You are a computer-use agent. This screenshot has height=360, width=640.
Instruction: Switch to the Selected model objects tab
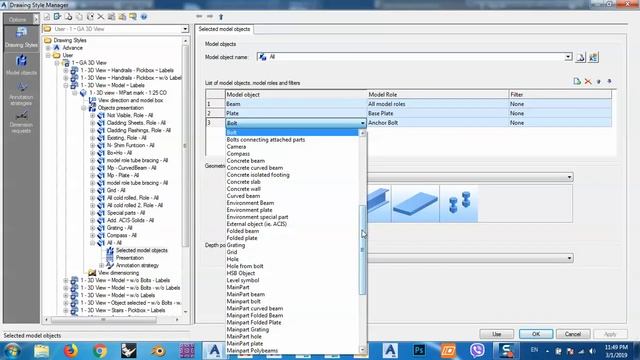[224, 29]
